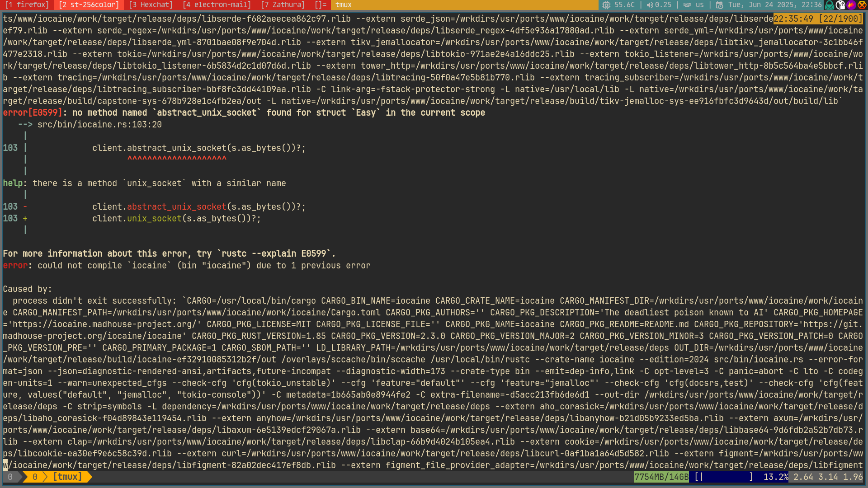Click the tmux copy-mode position indicator [22/1900]

point(840,19)
